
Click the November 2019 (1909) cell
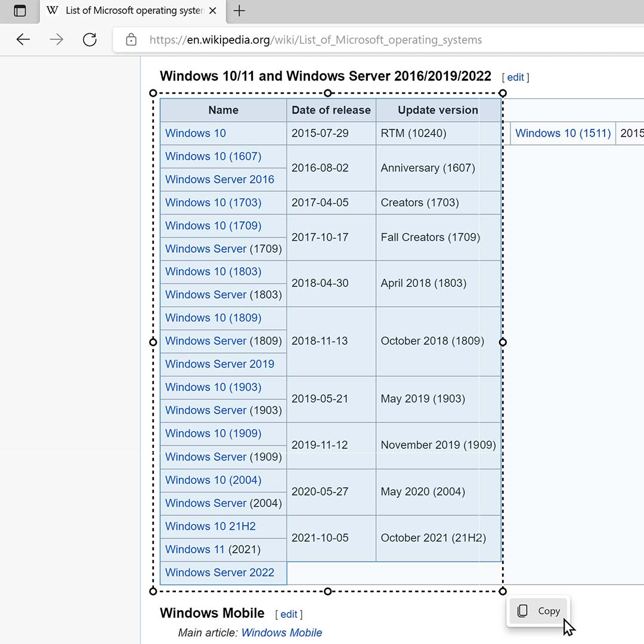click(438, 445)
